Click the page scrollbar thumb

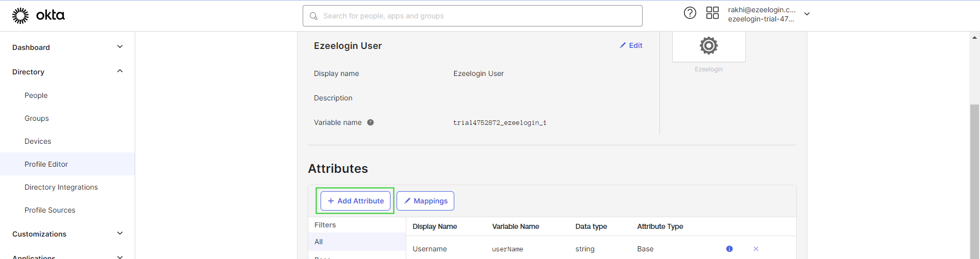(x=975, y=181)
